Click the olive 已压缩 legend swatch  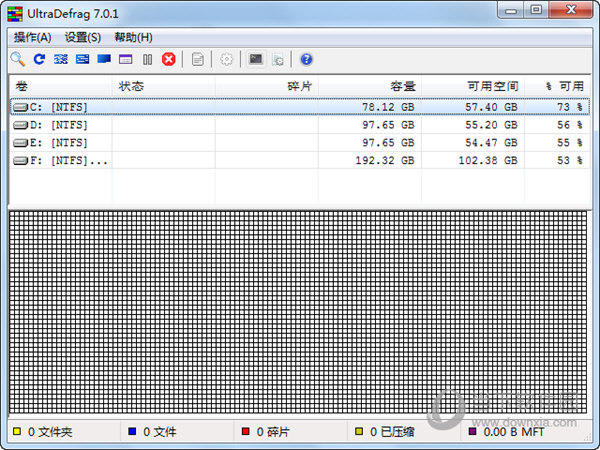tap(359, 432)
